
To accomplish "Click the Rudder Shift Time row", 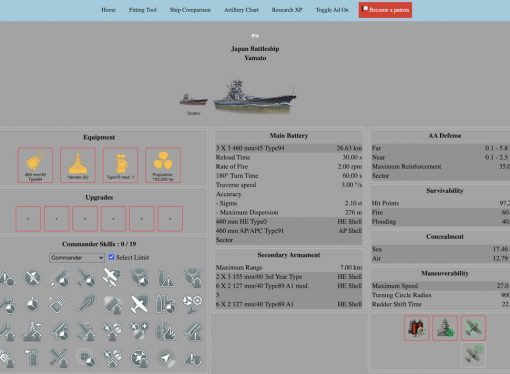I will (x=441, y=304).
